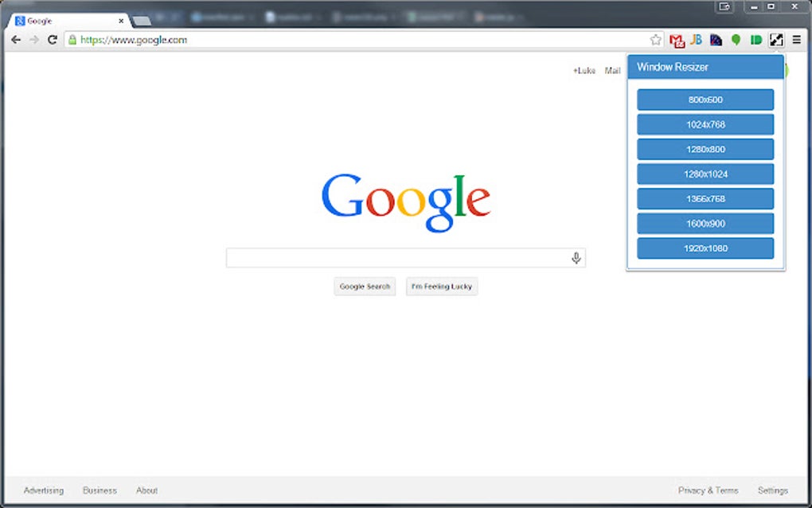812x508 pixels.
Task: Open the Mail link
Action: coord(611,71)
